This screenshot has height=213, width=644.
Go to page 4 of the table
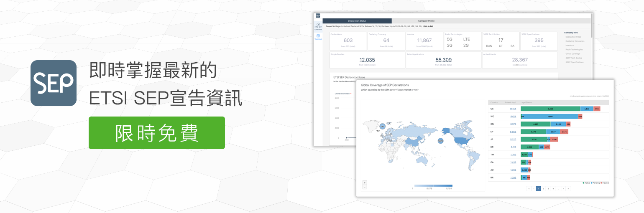tap(553, 189)
